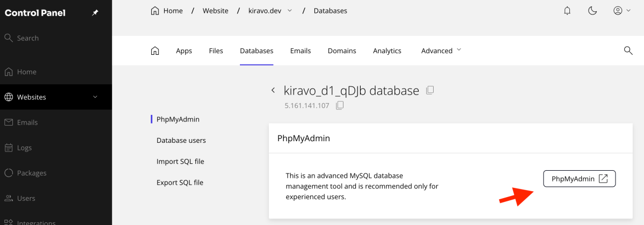
Task: Open Emails in the left sidebar
Action: coord(56,122)
